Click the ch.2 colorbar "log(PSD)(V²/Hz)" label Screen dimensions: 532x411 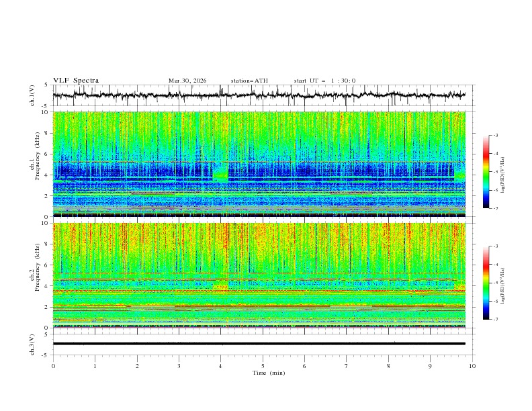[502, 285]
